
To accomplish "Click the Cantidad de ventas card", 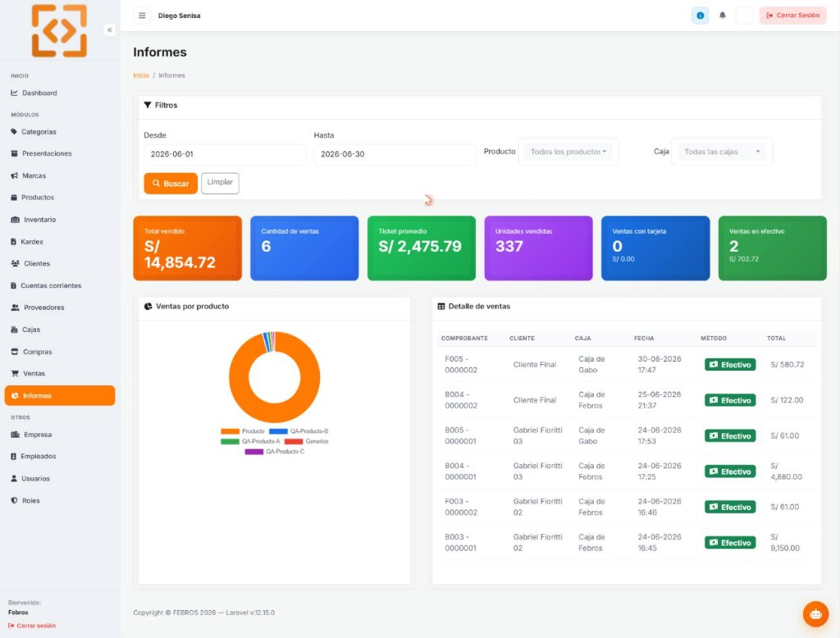I will coord(304,248).
